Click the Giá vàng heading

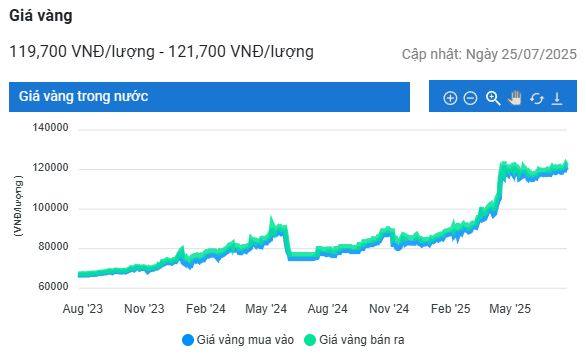point(41,16)
